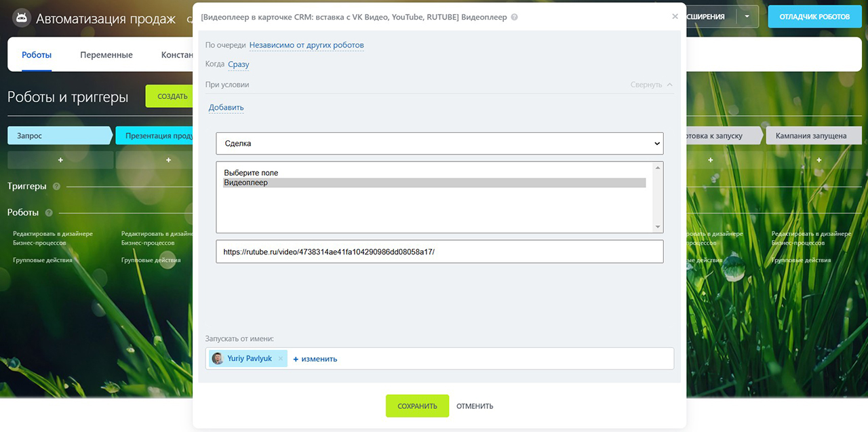Click the + изменить link
This screenshot has height=432, width=868.
(x=315, y=359)
